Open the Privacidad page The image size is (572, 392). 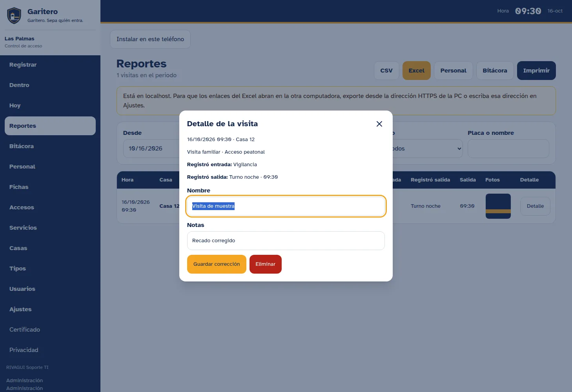coord(50,350)
